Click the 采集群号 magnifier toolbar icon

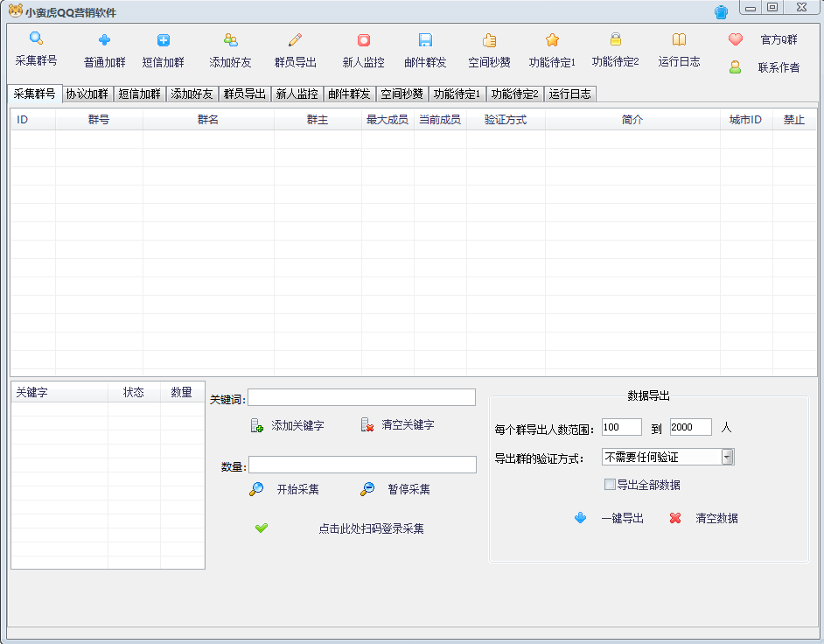pyautogui.click(x=36, y=39)
